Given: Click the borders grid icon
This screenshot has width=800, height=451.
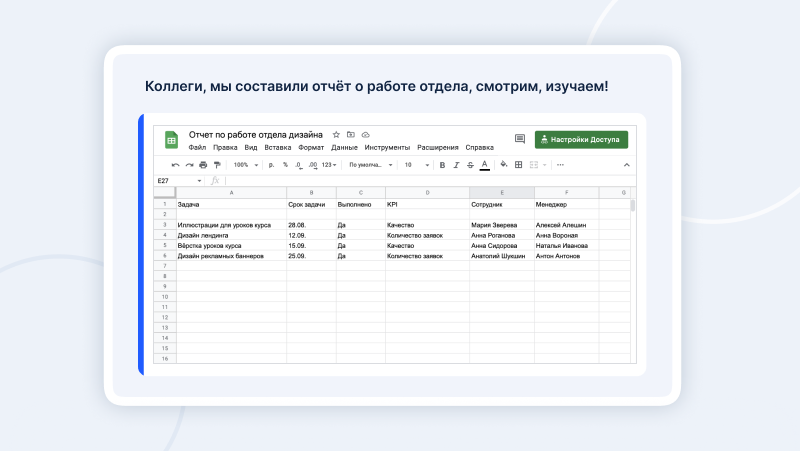Looking at the screenshot, I should tap(518, 165).
